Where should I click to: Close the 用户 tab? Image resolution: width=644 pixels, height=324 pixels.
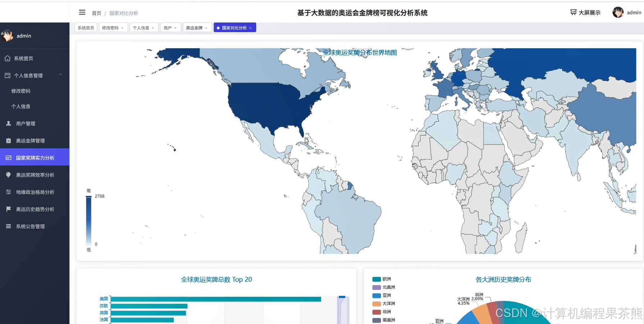coord(176,28)
